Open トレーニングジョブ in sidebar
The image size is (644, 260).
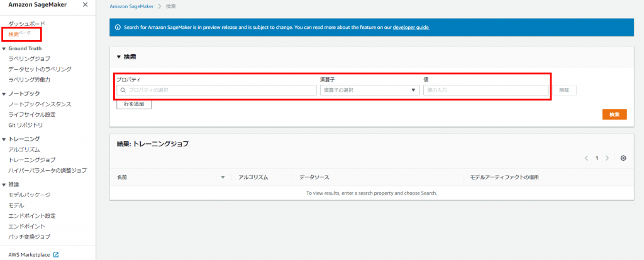coord(32,160)
